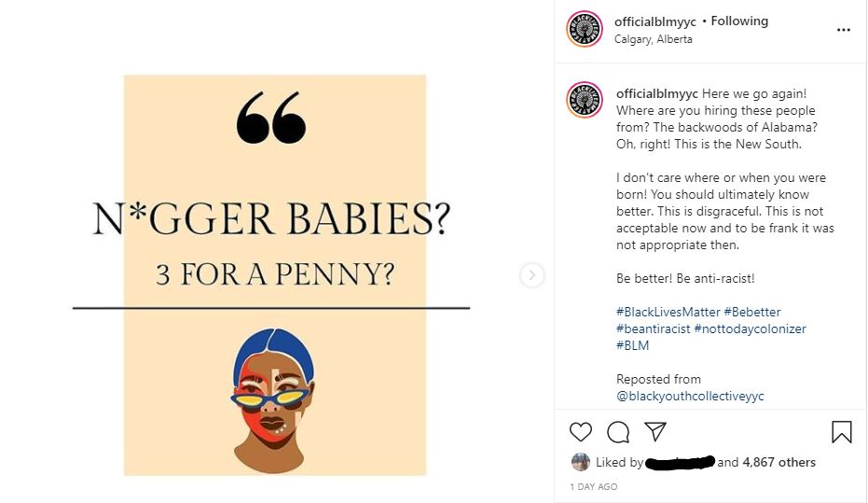Click the small liker avatar thumbnail
The image size is (868, 503).
coord(580,461)
